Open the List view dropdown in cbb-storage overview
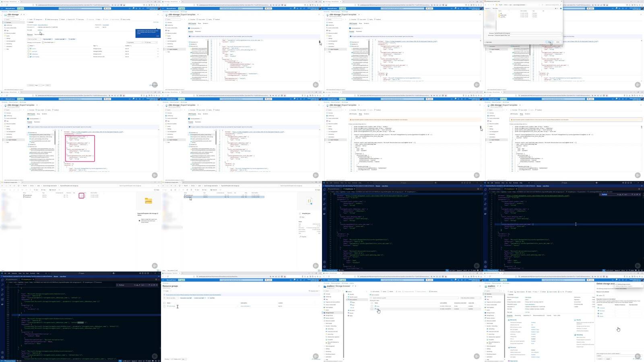Viewport: 644px width, 362px height. pyautogui.click(x=151, y=42)
